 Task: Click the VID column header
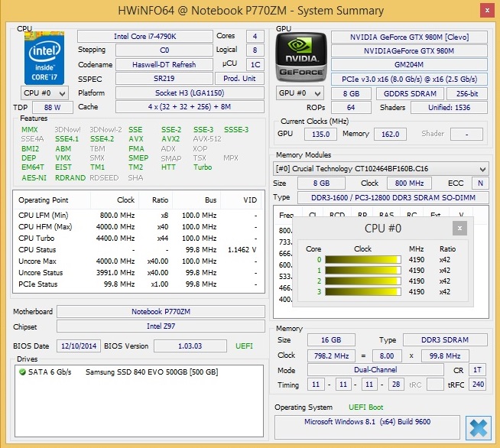point(242,200)
